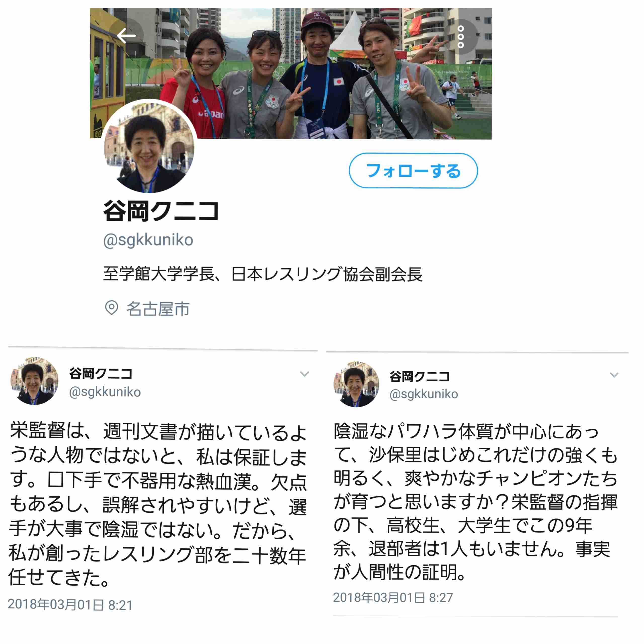
Task: Expand the chevron menu on 8:27 tweet
Action: [614, 375]
